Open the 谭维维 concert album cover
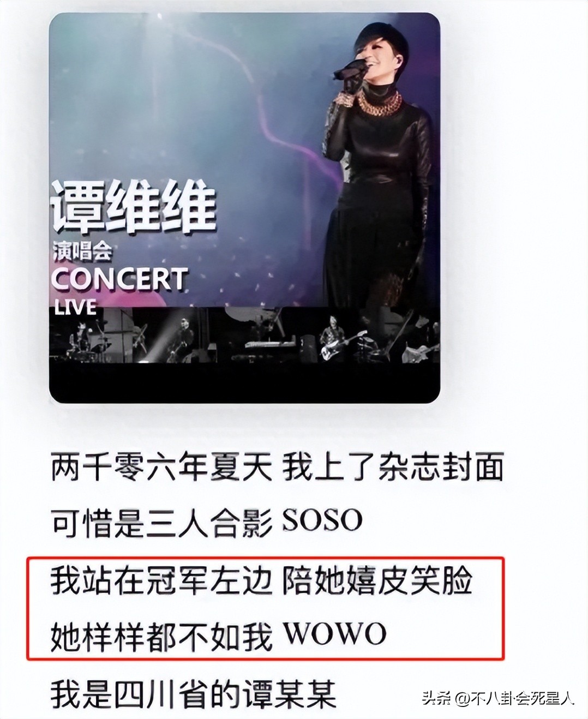Image resolution: width=588 pixels, height=719 pixels. click(244, 208)
